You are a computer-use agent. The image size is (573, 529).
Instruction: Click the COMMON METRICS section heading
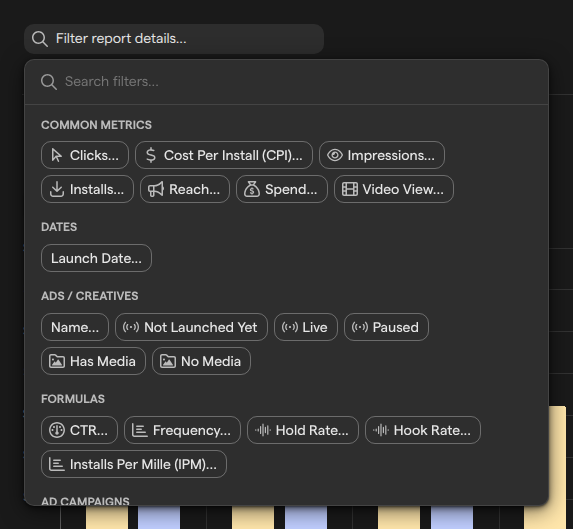tap(96, 125)
